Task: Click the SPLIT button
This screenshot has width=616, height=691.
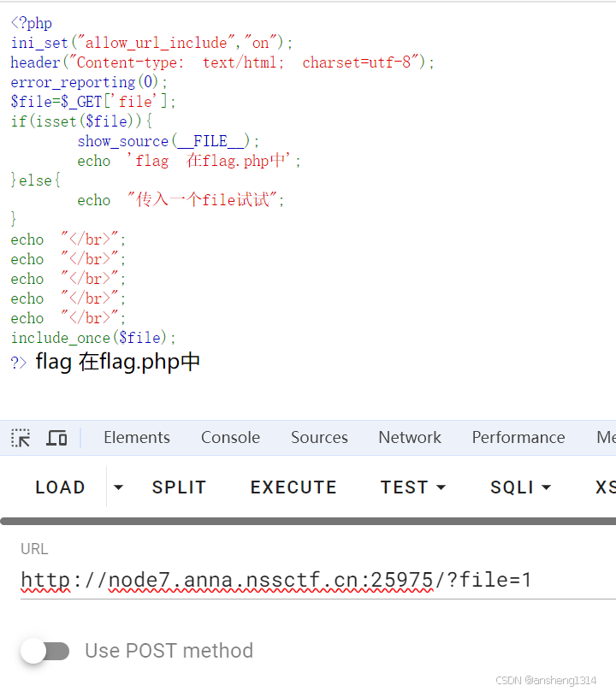Action: click(x=179, y=487)
